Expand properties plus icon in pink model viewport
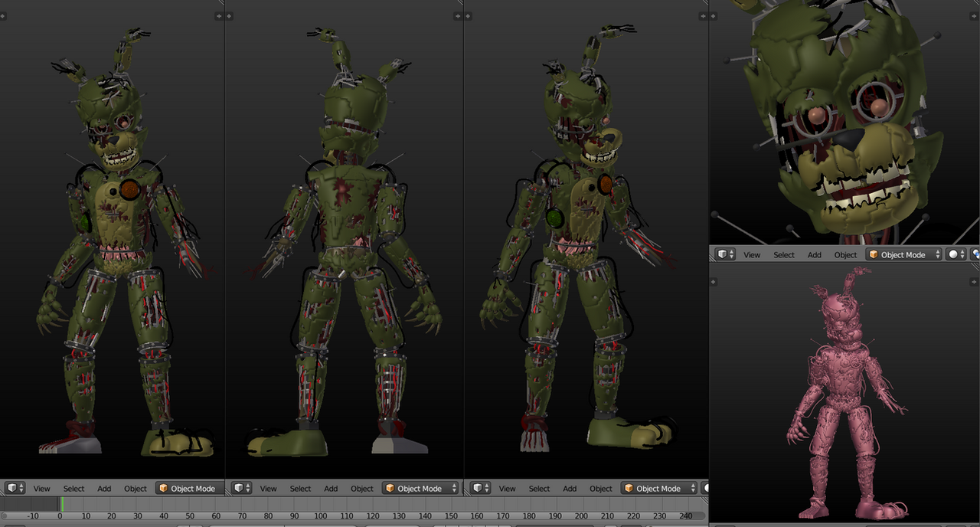This screenshot has width=980, height=527. click(x=975, y=282)
